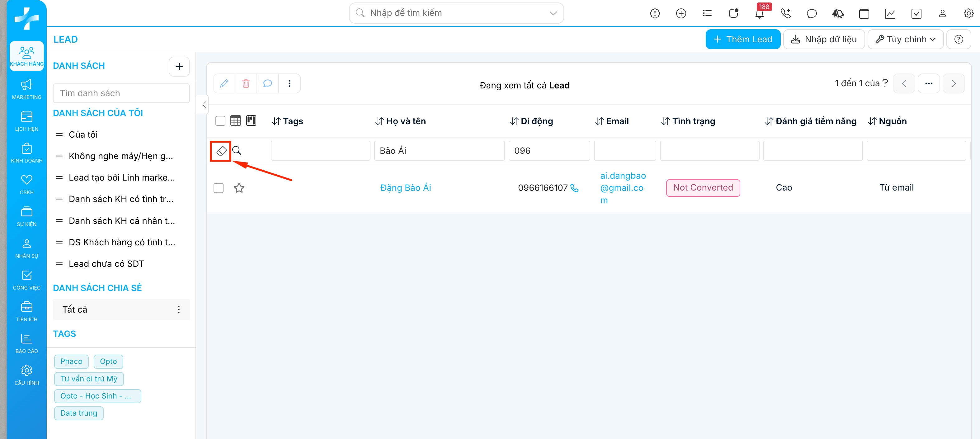Image resolution: width=980 pixels, height=439 pixels.
Task: Open the Tùy chỉnh dropdown
Action: coord(905,39)
